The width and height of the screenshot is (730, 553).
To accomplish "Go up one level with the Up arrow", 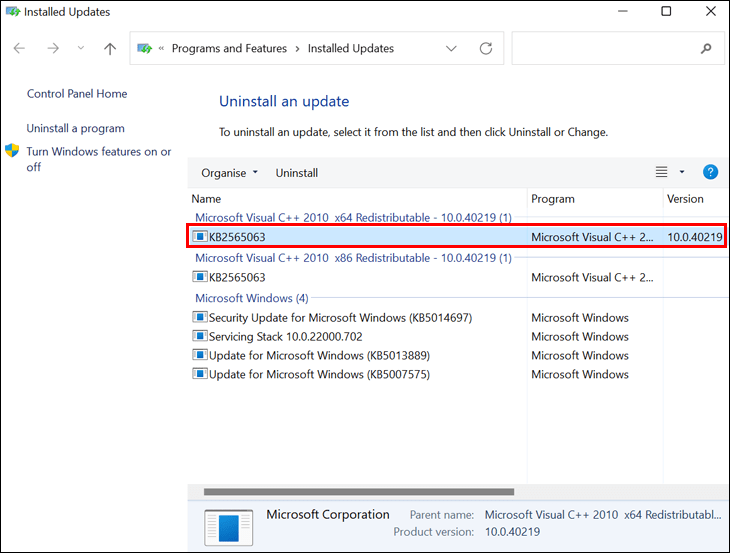I will click(x=110, y=48).
